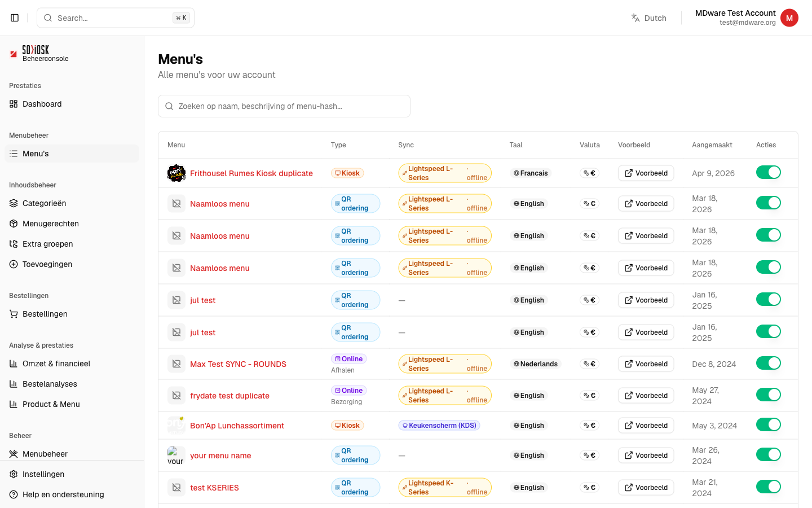Image resolution: width=812 pixels, height=508 pixels.
Task: Click the menu search field Zoeken op naam
Action: [284, 106]
